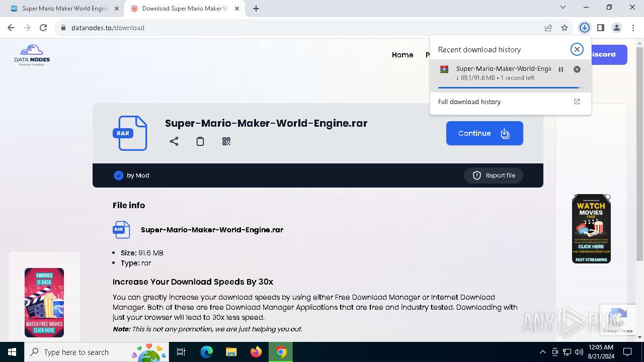
Task: Show hidden tray icons chevron
Action: point(542,352)
